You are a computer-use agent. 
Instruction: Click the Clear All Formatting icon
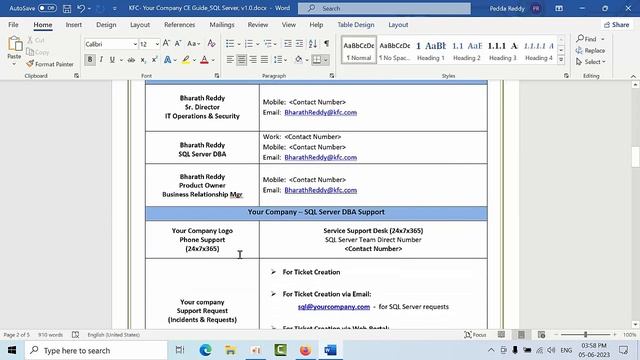coord(211,44)
